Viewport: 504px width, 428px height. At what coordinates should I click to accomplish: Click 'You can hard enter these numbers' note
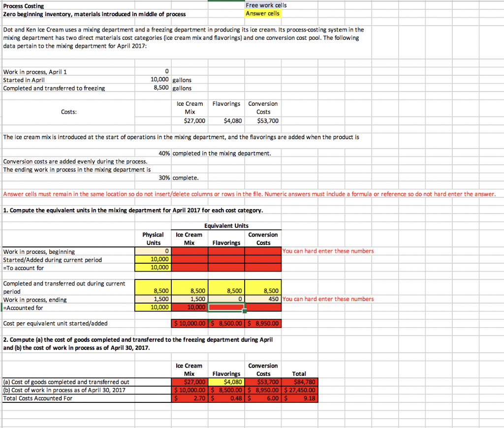point(328,251)
